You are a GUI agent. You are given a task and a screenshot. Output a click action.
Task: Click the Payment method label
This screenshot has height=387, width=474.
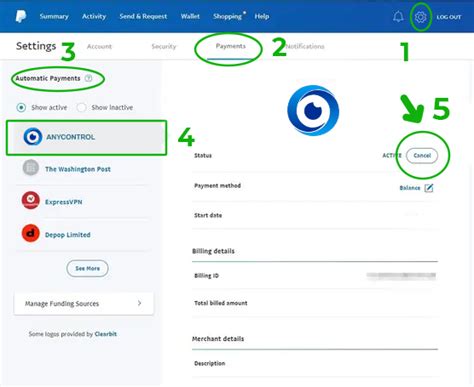click(218, 186)
